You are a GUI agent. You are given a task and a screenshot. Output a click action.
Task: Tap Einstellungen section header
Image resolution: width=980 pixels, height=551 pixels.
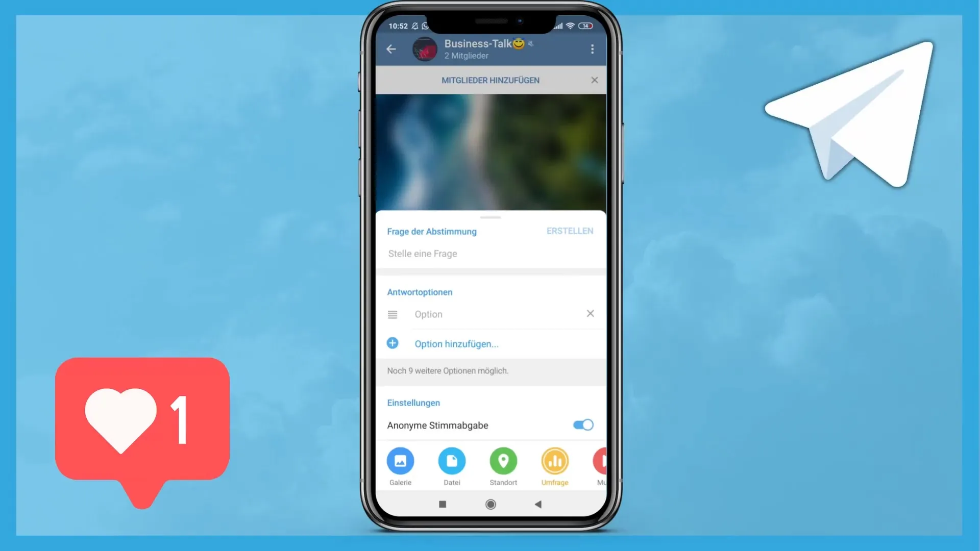pos(413,403)
